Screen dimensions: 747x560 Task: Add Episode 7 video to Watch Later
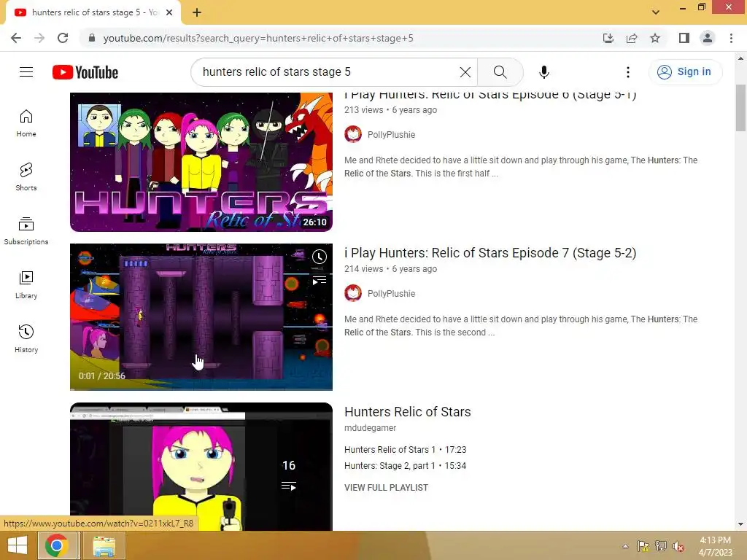[x=320, y=257]
